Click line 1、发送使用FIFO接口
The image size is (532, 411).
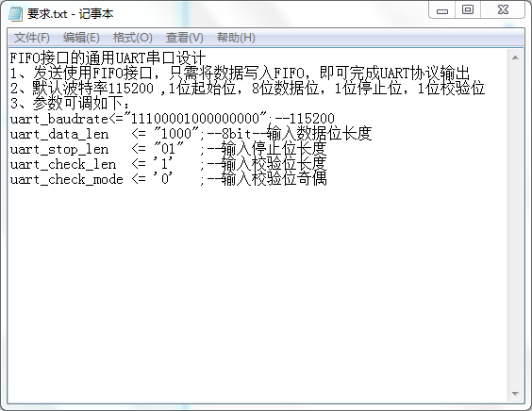(240, 73)
